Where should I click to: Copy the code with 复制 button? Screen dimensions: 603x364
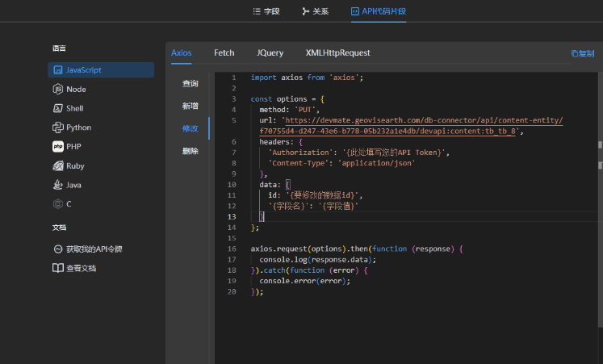tap(583, 53)
